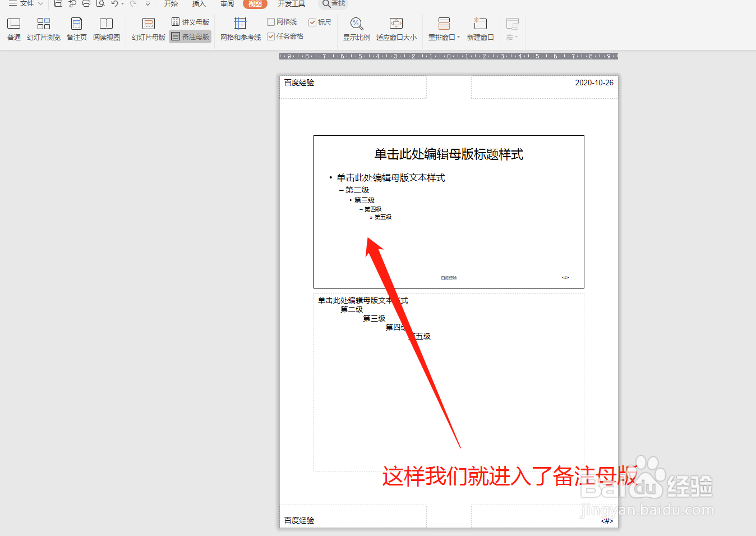The height and width of the screenshot is (536, 756).
Task: Open 网格和参考线 grid and guides settings
Action: point(241,29)
